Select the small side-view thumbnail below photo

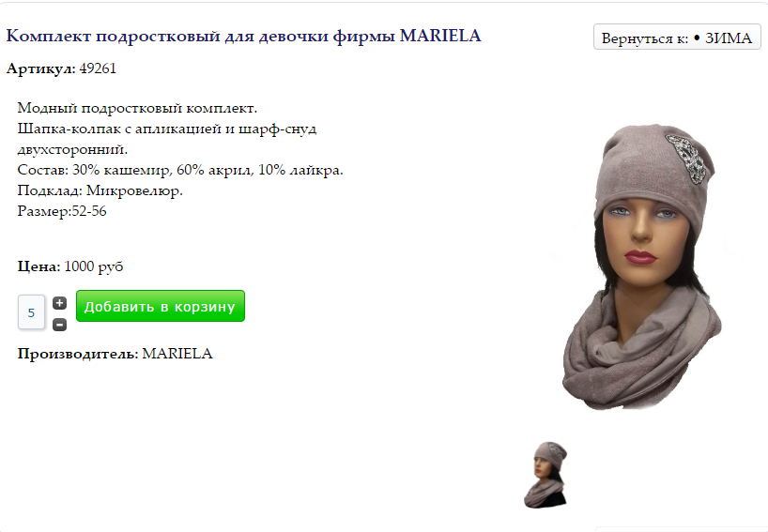pos(545,474)
